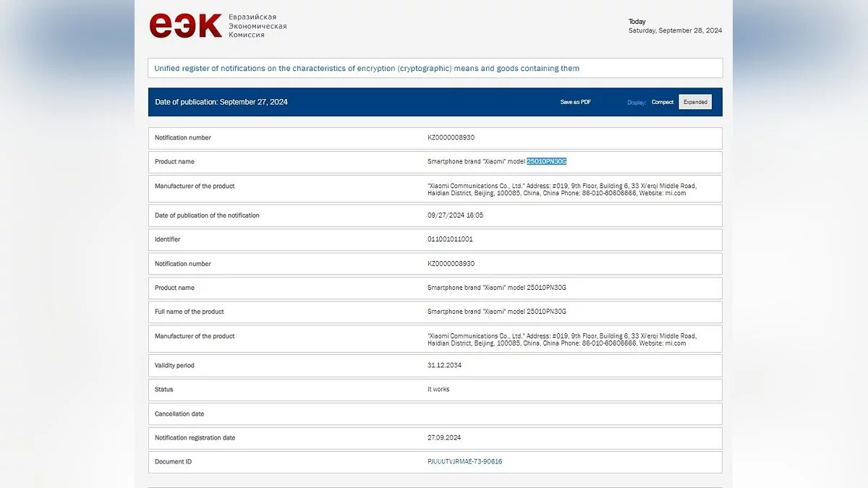Viewport: 868px width, 488px height.
Task: Click the Display: label in blue bar
Action: [637, 102]
